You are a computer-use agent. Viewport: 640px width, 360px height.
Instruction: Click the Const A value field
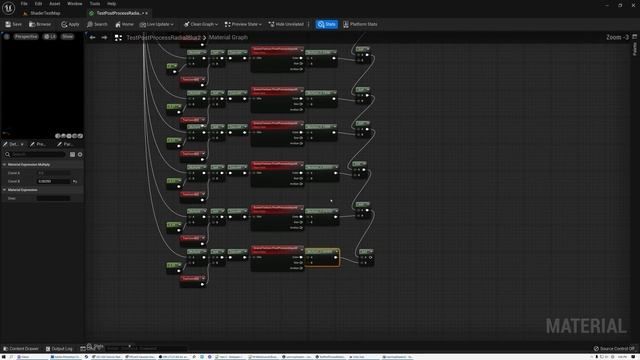coord(53,173)
